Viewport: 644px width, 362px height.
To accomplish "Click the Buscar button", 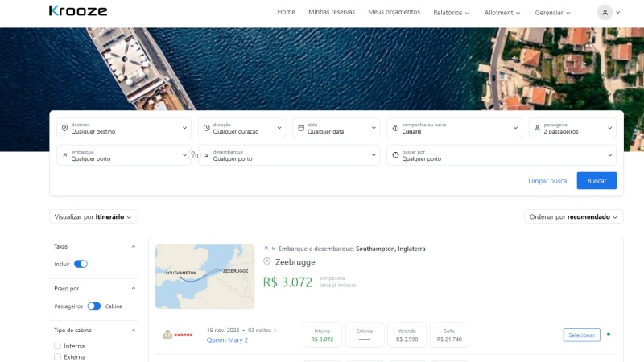I will click(x=597, y=181).
